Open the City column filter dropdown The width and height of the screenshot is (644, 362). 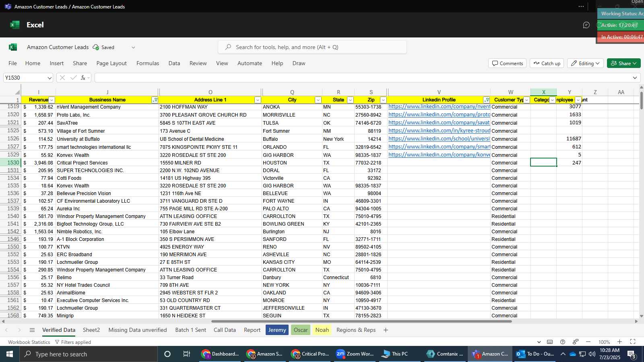click(x=318, y=100)
